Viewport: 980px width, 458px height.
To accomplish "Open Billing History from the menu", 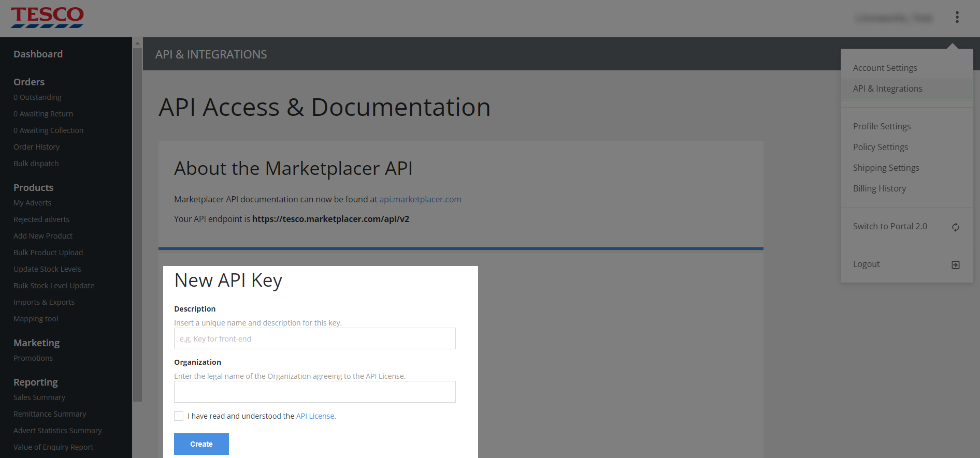I will (x=880, y=189).
